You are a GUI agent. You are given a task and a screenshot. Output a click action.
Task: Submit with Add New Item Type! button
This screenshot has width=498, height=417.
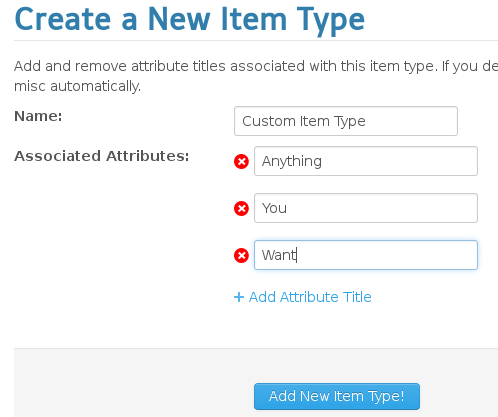(337, 396)
